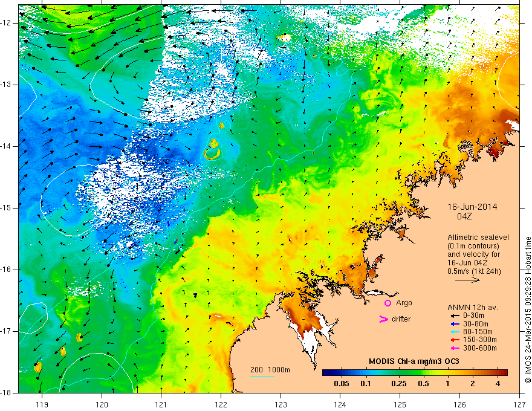Click the vertical IMOS copyright timestamp text
Screen dimensions: 532x411
click(528, 311)
